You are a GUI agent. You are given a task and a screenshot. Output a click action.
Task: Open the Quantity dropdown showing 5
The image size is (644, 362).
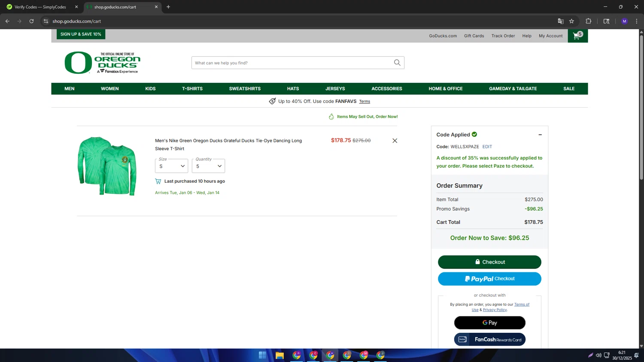[x=208, y=166]
